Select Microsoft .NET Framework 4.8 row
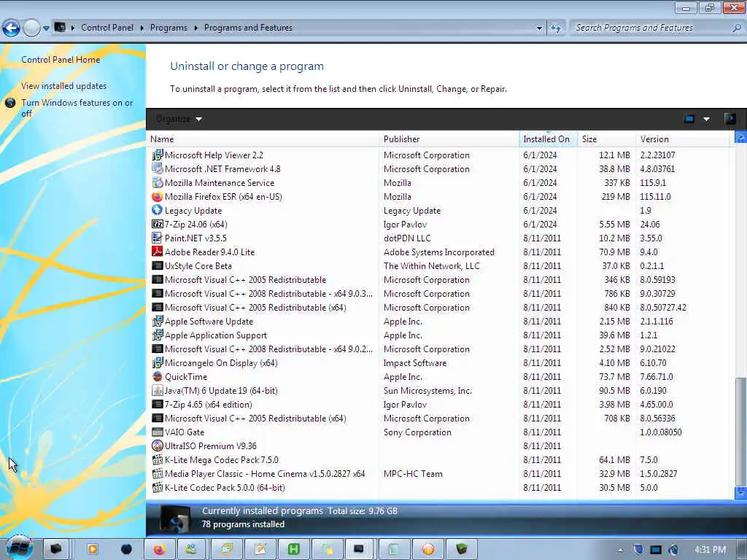This screenshot has height=560, width=747. pyautogui.click(x=438, y=169)
